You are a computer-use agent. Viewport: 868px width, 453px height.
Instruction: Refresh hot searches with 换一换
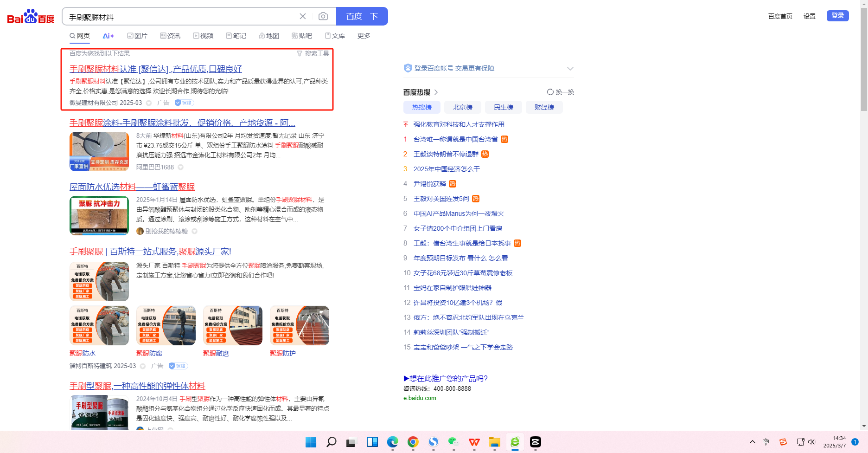click(x=561, y=92)
